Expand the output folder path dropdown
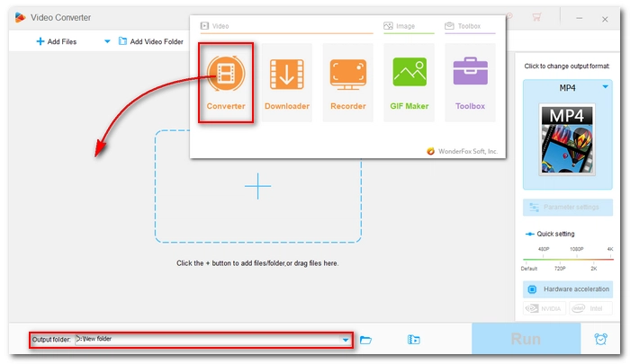630x364 pixels. coord(345,340)
